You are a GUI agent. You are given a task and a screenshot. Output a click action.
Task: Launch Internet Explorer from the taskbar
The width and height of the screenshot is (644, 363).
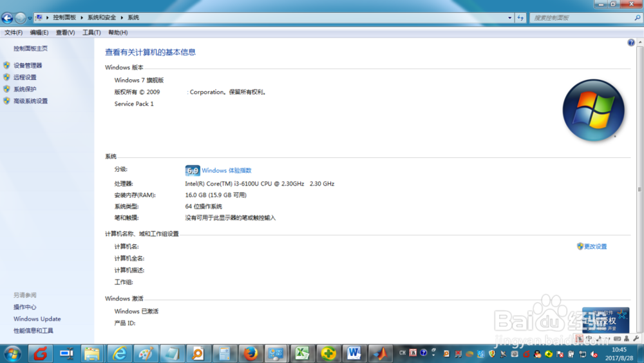coord(119,353)
